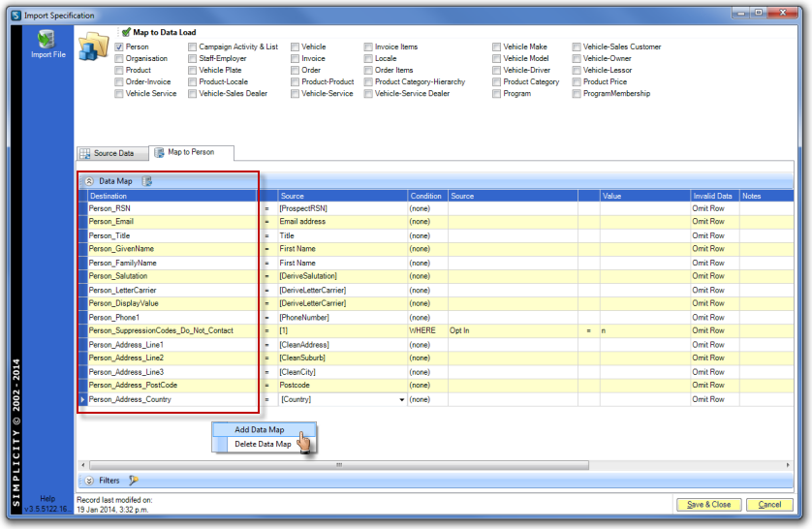The image size is (812, 529).
Task: Switch to the Map to Person tab
Action: [x=191, y=152]
